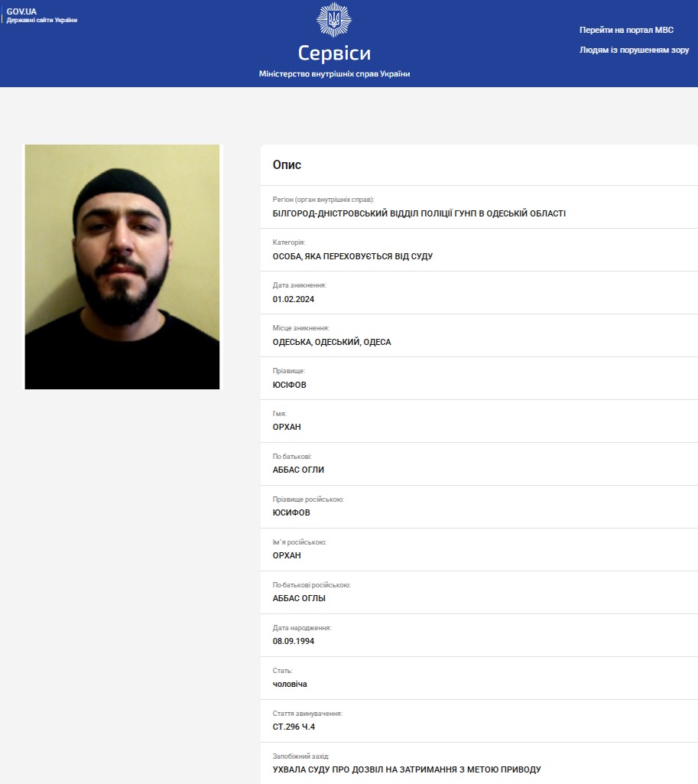Select 'Міністерство внутрішніх справ України' subtitle
698x784 pixels.
click(334, 74)
